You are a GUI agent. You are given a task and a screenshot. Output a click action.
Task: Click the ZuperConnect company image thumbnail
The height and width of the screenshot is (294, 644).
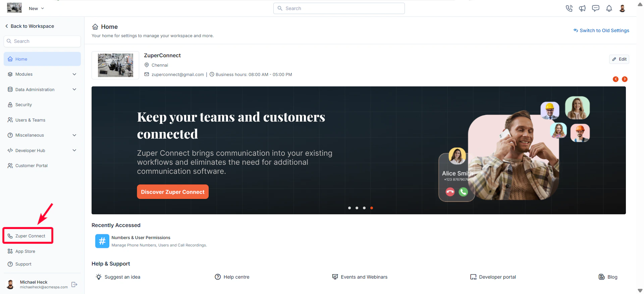pyautogui.click(x=115, y=65)
